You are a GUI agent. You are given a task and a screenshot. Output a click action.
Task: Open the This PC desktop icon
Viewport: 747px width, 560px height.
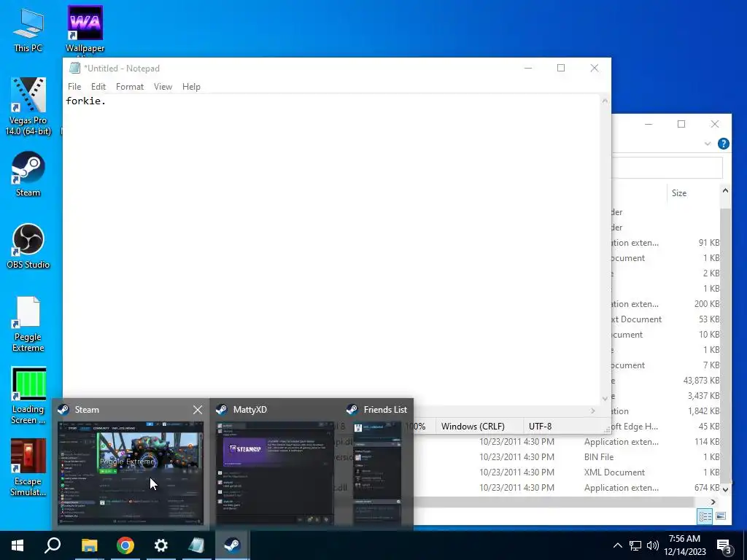(28, 30)
